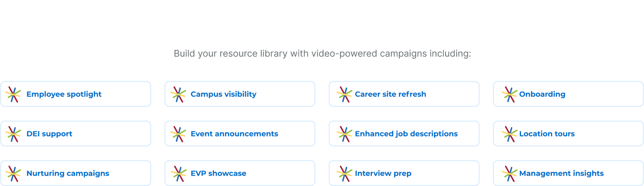Select the Campus visibility link
644x186 pixels.
[240, 94]
